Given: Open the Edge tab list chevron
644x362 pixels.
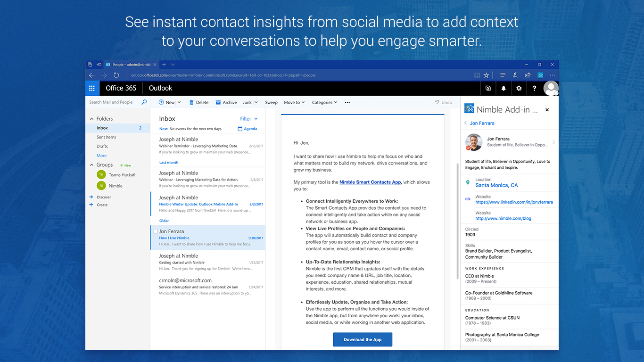Looking at the screenshot, I should (x=173, y=65).
